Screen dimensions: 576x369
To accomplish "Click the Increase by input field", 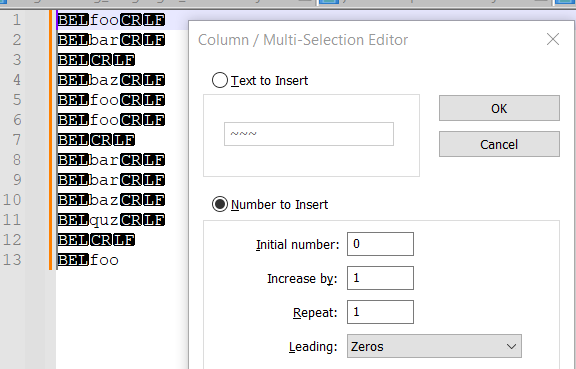I will click(380, 278).
